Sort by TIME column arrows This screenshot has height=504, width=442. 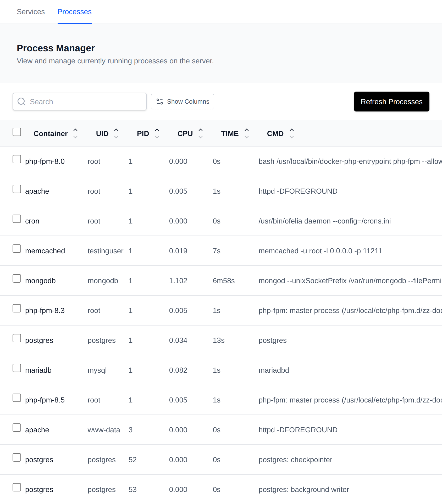pos(247,133)
